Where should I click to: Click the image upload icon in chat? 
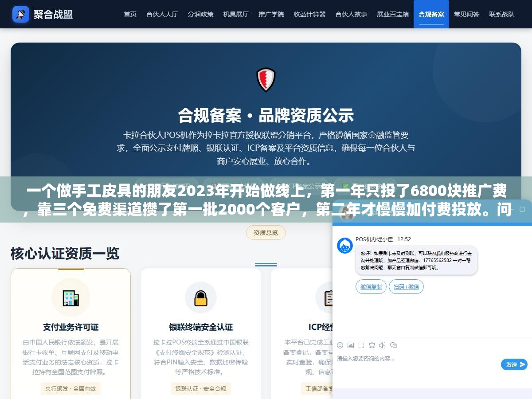click(351, 345)
